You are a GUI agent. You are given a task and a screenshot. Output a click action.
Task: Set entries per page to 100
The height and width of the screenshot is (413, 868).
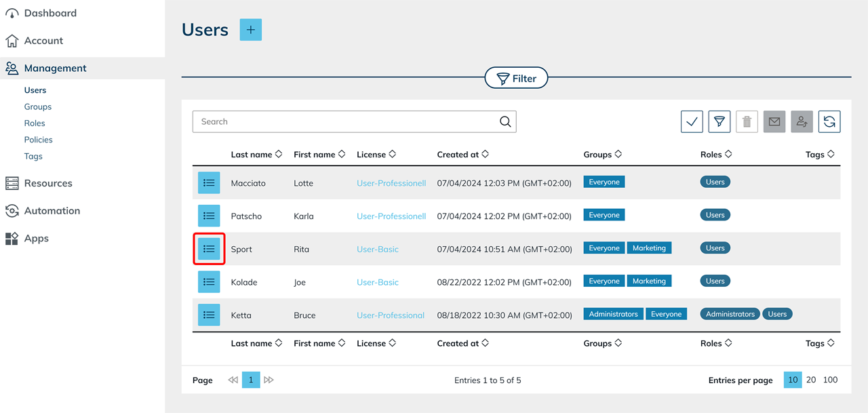point(830,380)
